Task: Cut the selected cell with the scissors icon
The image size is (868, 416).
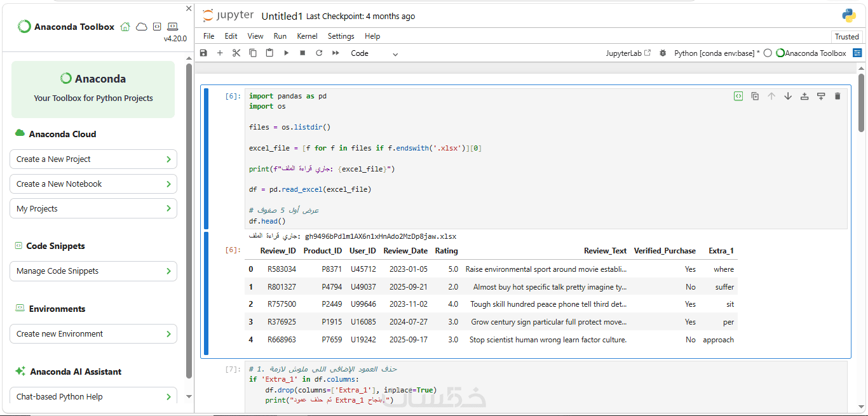Action: point(236,53)
